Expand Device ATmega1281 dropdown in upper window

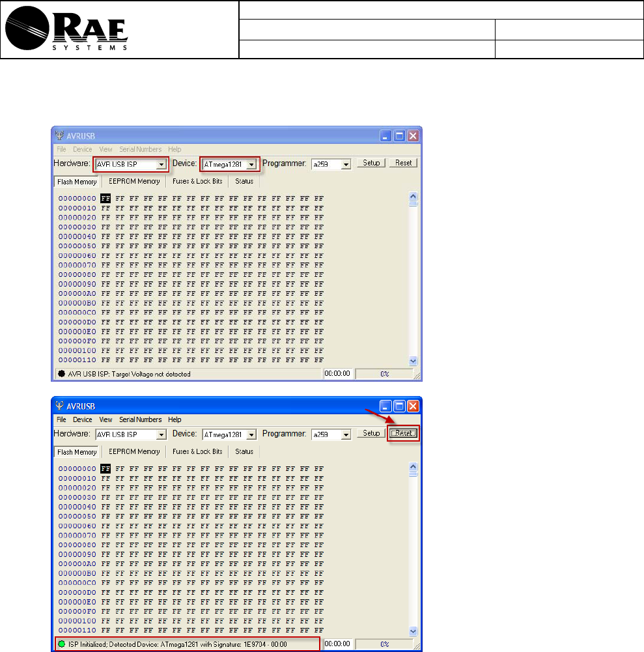click(251, 165)
